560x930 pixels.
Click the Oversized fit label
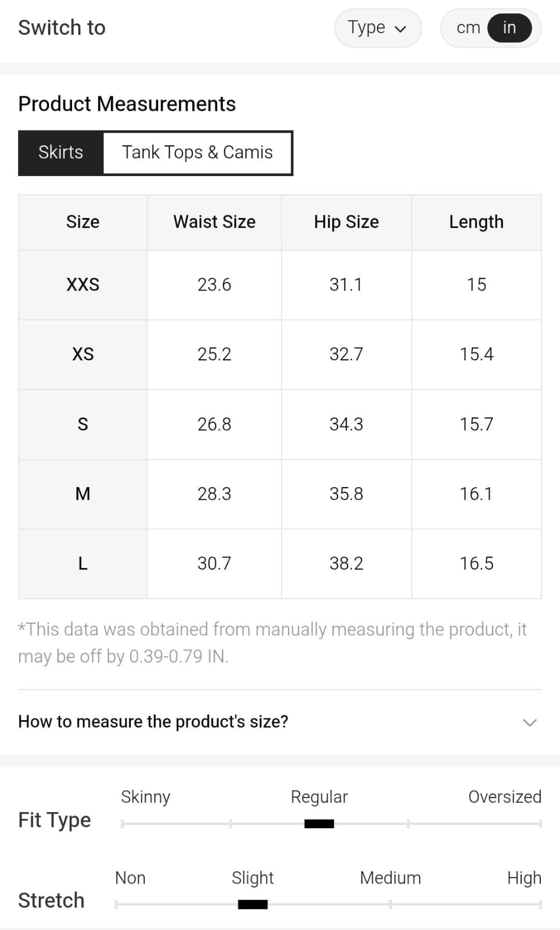click(504, 797)
